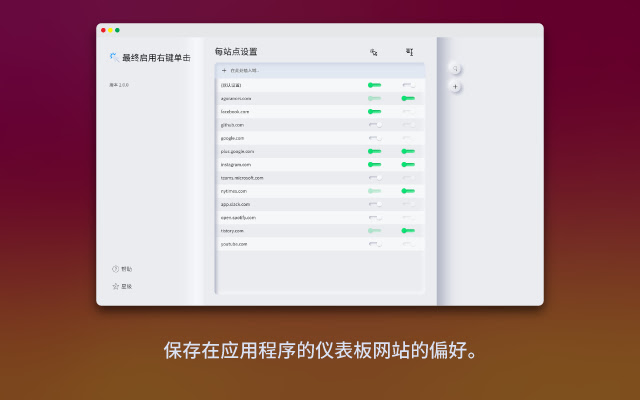Image resolution: width=640 pixels, height=400 pixels.
Task: Select the youtube.com site name
Action: tap(234, 244)
